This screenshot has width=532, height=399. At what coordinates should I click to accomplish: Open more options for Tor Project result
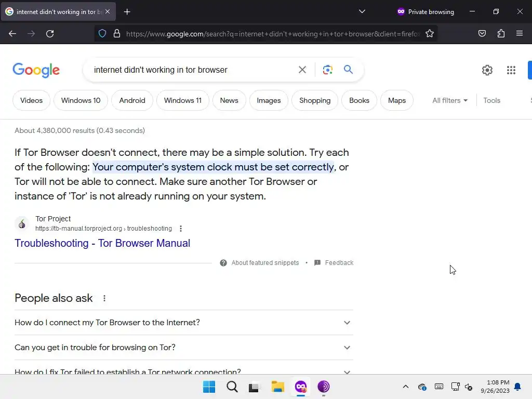181,229
